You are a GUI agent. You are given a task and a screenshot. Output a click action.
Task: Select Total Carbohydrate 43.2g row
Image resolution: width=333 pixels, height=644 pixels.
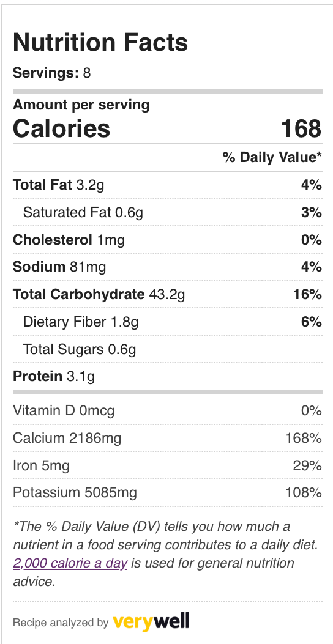pyautogui.click(x=167, y=295)
